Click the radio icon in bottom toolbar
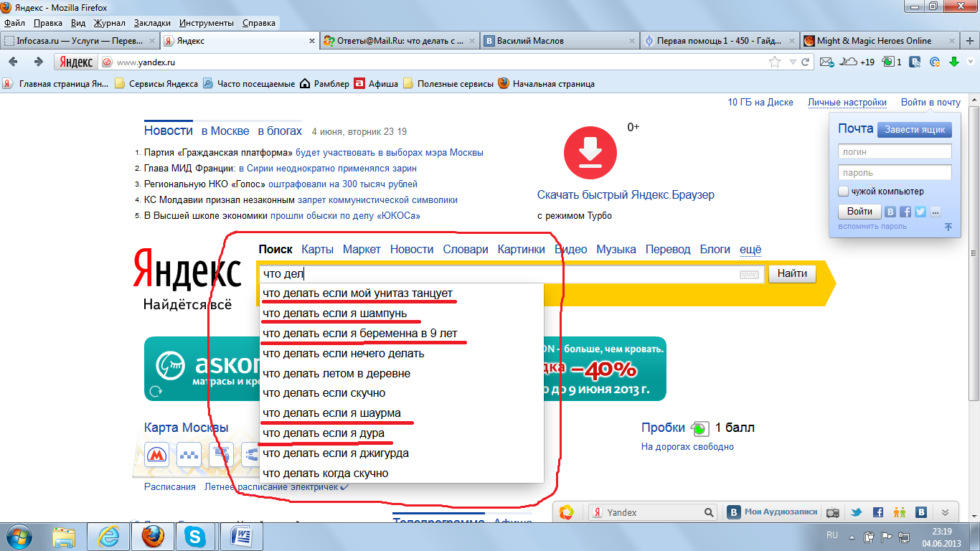This screenshot has width=980, height=551. pos(833,512)
